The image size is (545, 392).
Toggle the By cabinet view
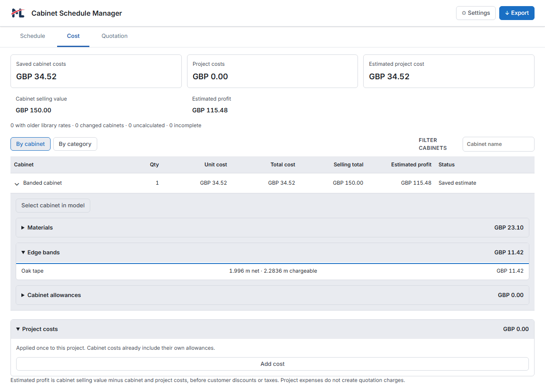[x=31, y=144]
